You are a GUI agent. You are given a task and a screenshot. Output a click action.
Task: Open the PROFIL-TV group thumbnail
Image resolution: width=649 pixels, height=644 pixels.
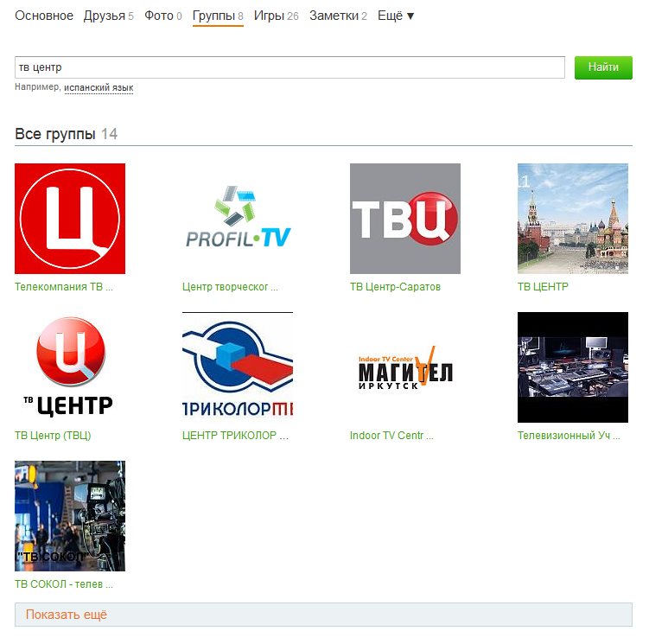coord(238,219)
